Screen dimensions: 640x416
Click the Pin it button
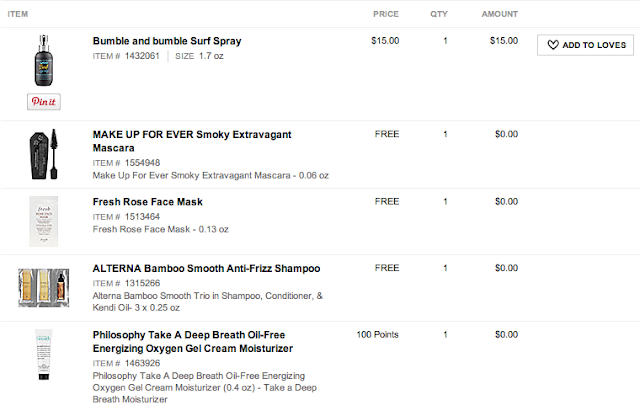pos(44,102)
